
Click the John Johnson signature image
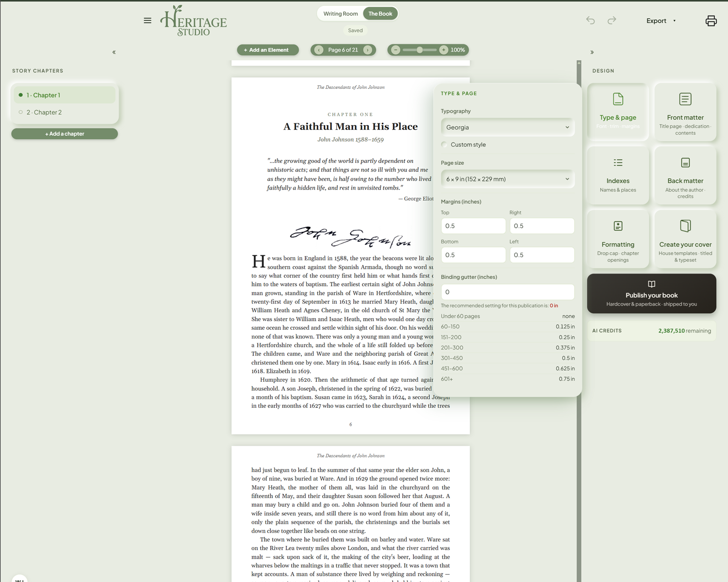click(x=350, y=237)
